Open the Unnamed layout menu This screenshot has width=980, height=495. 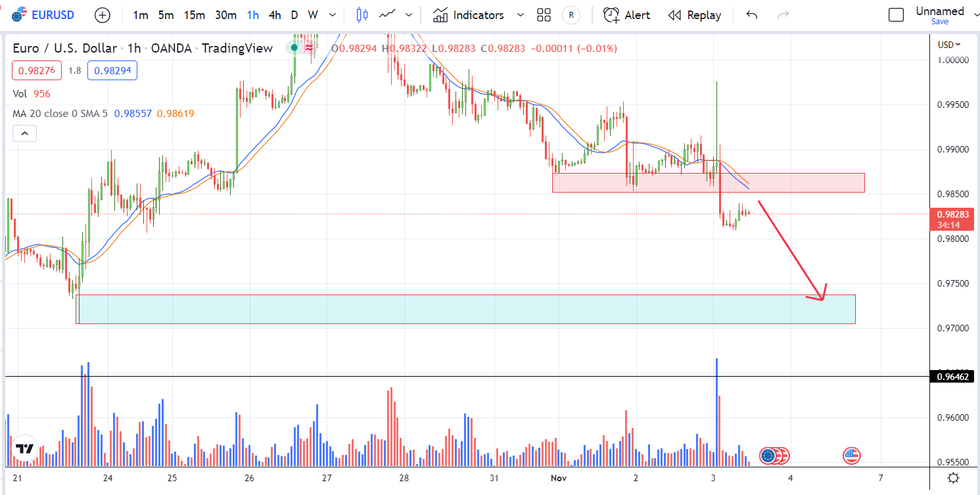pos(940,11)
